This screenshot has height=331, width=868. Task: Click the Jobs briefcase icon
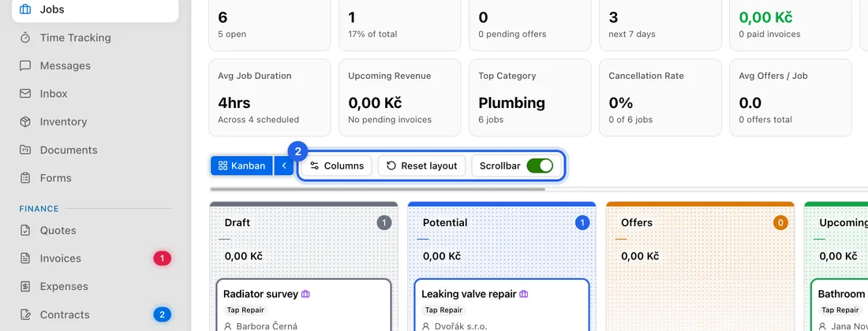pyautogui.click(x=25, y=9)
